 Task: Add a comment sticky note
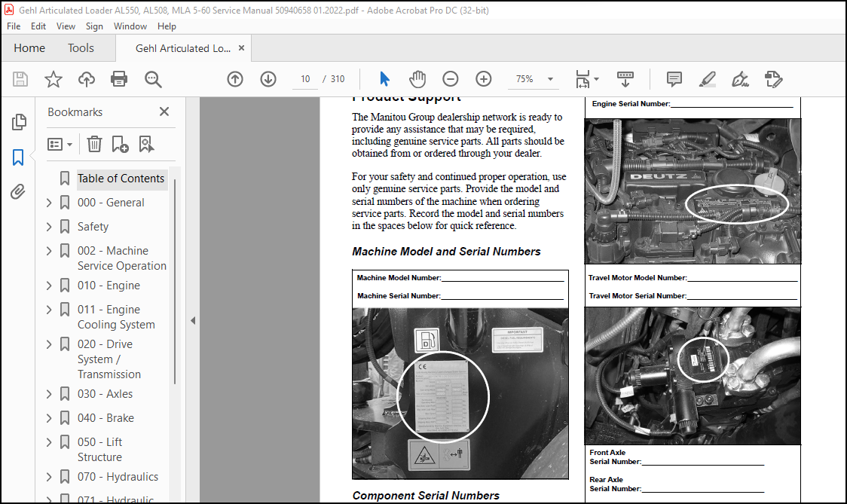point(674,79)
